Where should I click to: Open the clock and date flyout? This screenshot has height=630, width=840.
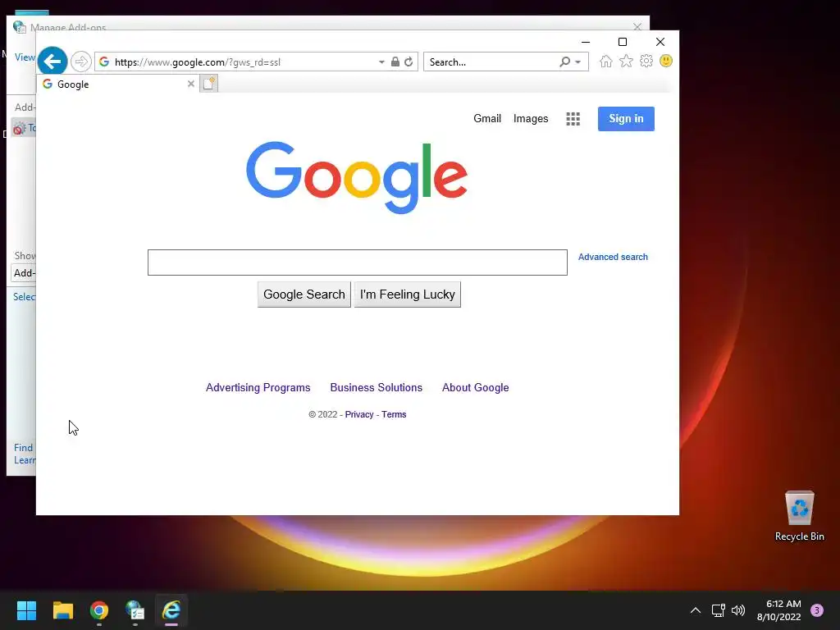pos(779,610)
